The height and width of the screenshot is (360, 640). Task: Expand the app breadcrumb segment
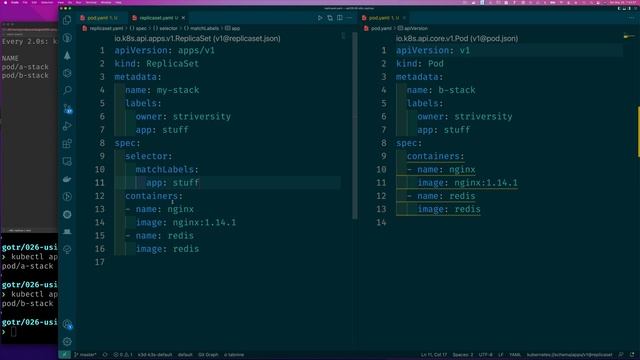pos(233,29)
